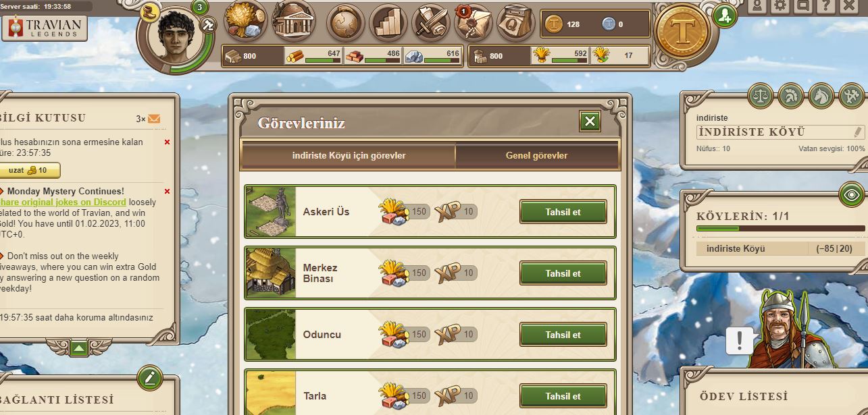868x415 pixels.
Task: Select the indiriste Köyü için görevler tab
Action: (349, 155)
